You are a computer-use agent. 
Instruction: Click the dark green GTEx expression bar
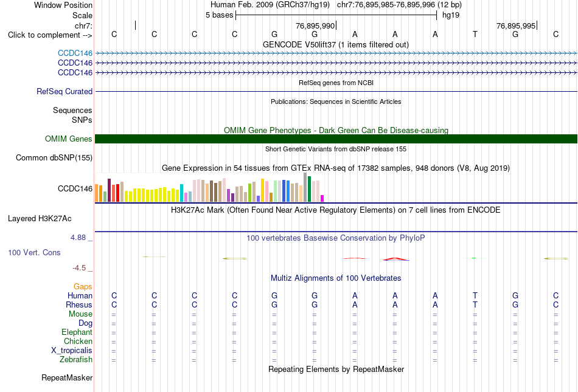309,189
